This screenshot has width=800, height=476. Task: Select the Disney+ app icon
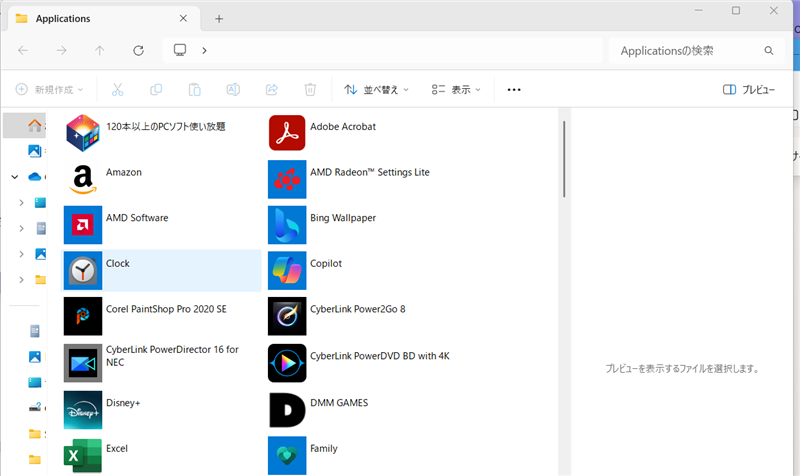point(83,410)
